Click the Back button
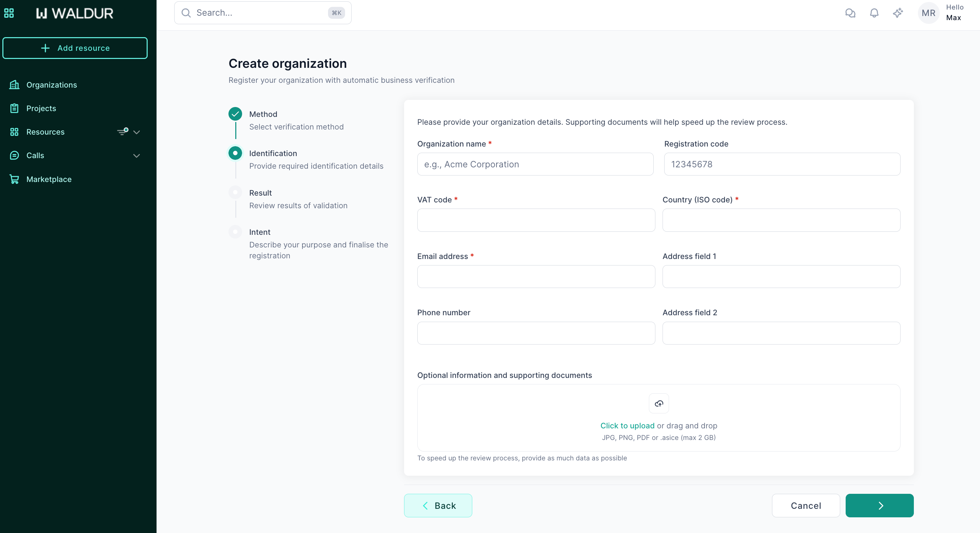Screen dimensions: 980x533 coord(438,505)
